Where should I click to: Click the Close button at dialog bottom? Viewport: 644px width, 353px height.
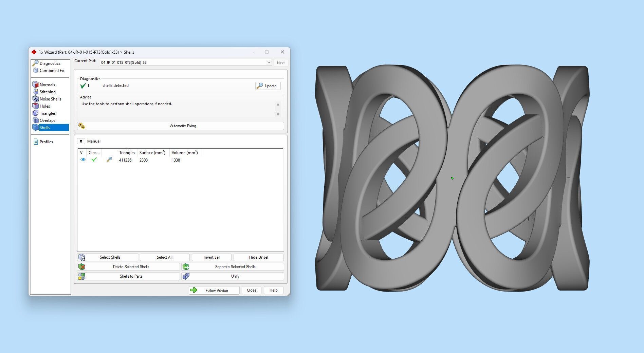(252, 290)
